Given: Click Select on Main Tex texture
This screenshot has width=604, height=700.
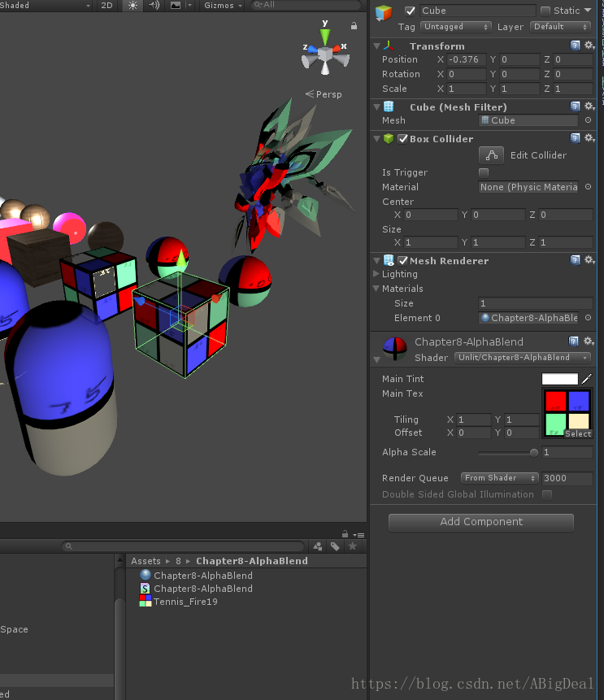Looking at the screenshot, I should click(578, 433).
